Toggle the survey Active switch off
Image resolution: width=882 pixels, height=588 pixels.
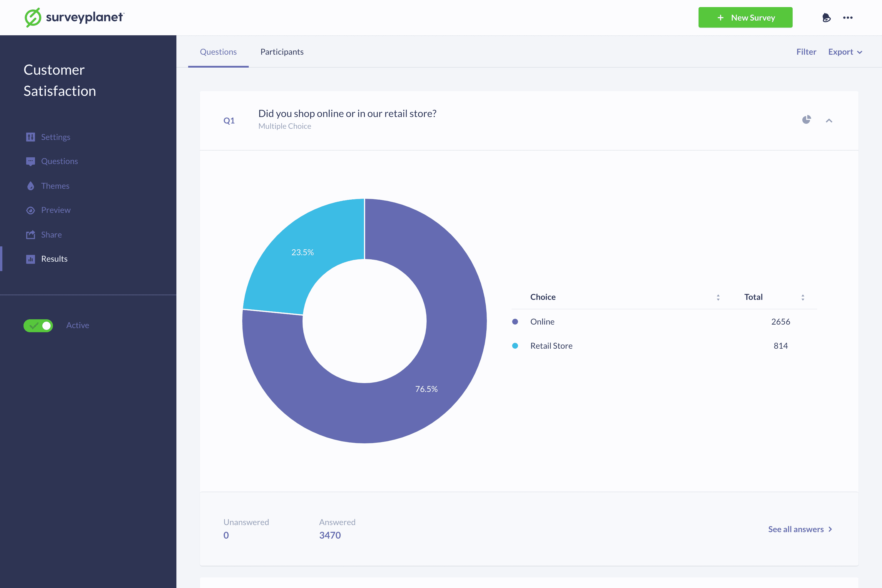(38, 325)
